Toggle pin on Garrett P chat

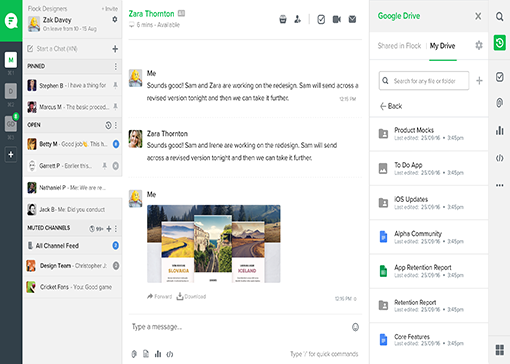(105, 166)
